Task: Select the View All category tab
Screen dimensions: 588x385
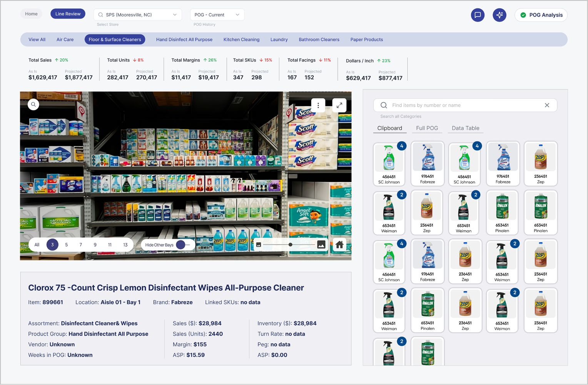Action: point(37,39)
